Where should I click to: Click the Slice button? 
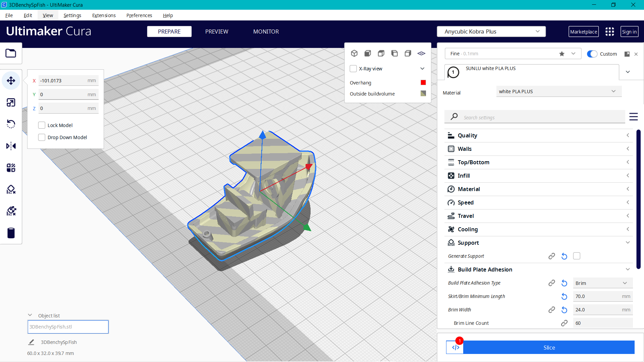(x=549, y=348)
